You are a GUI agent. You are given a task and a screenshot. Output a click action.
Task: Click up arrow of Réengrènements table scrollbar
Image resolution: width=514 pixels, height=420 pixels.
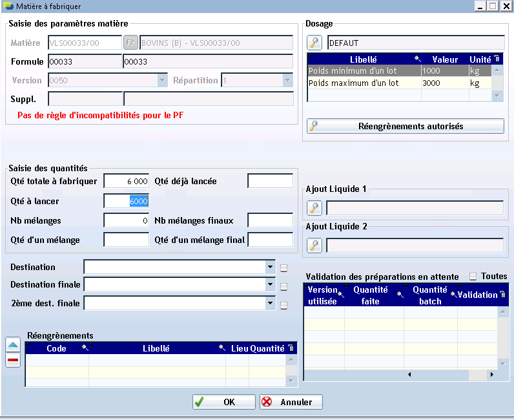pyautogui.click(x=291, y=360)
